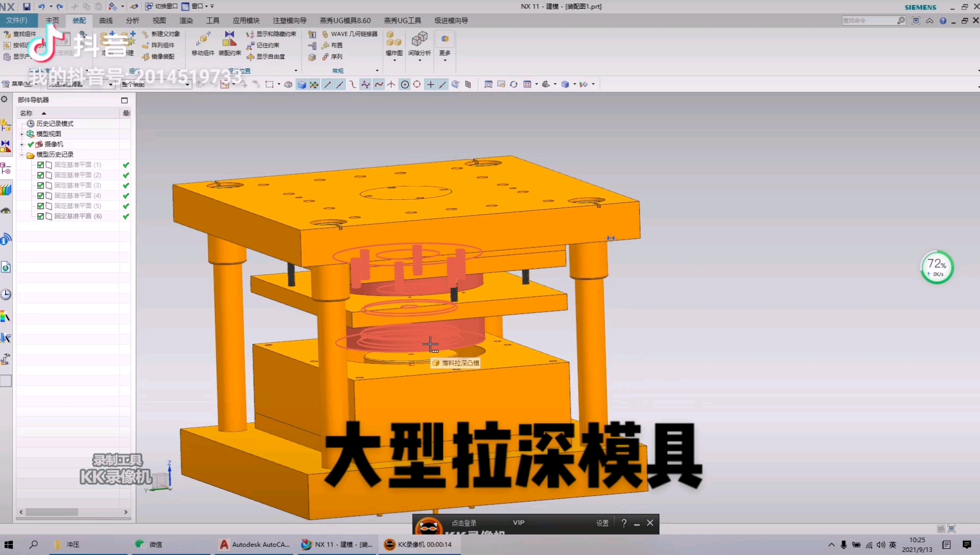Uncheck 固定基准平面 (4) checkbox
The height and width of the screenshot is (555, 980).
tap(40, 196)
